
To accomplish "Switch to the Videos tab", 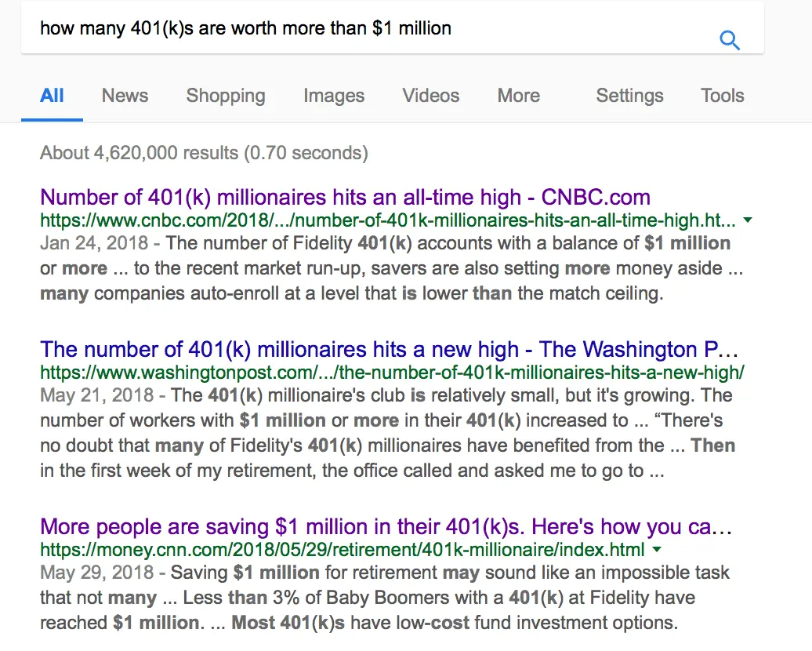I will pos(430,95).
